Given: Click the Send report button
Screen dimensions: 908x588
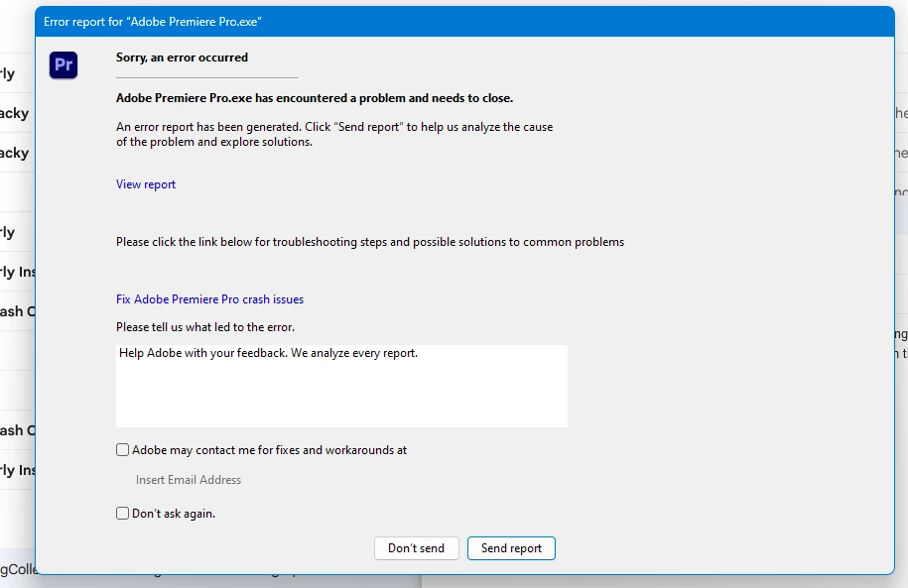Looking at the screenshot, I should 511,548.
